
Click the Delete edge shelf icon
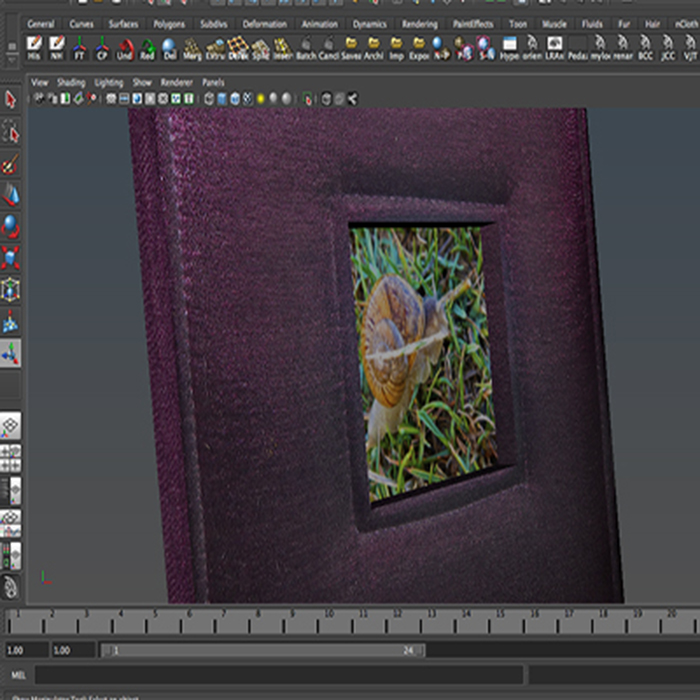coord(238,48)
